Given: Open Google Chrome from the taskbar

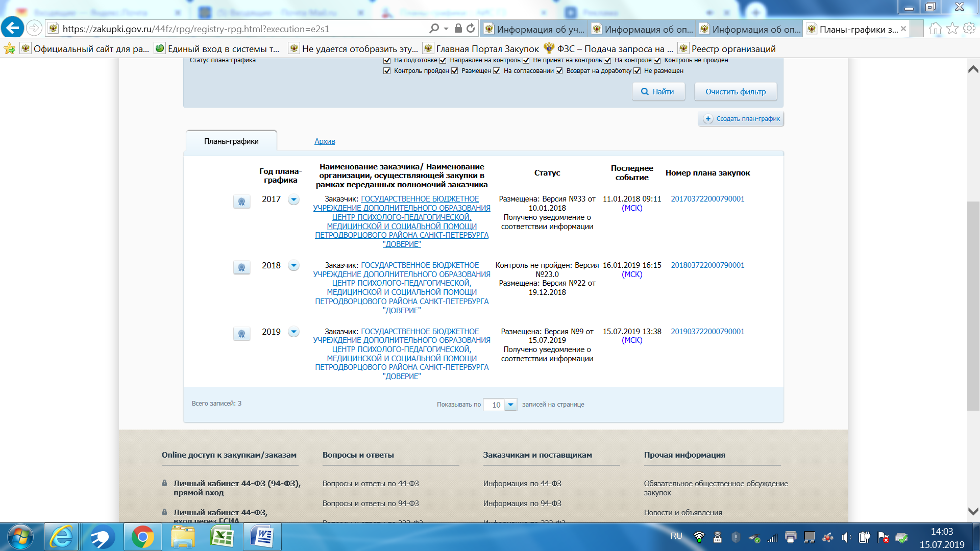Looking at the screenshot, I should coord(142,537).
